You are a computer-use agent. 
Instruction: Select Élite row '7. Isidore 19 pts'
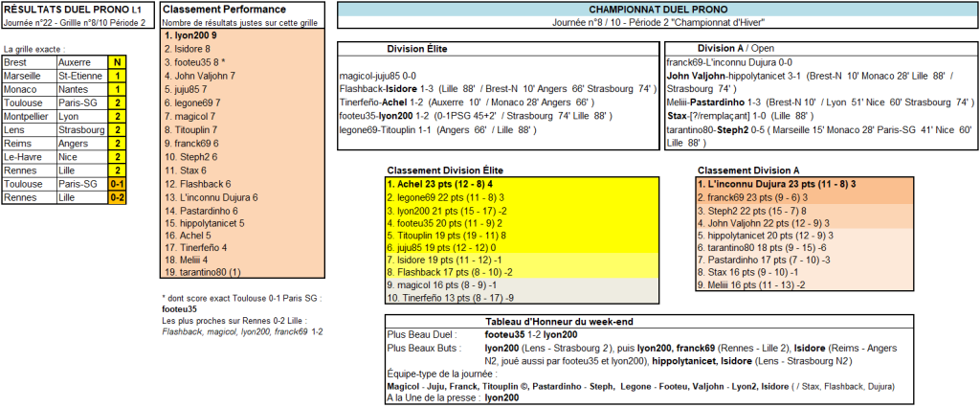pos(522,260)
